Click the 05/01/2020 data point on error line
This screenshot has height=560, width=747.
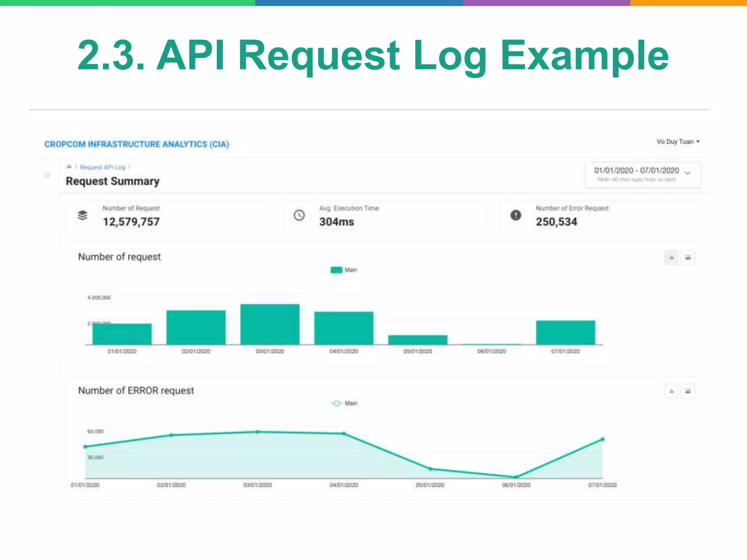tap(430, 469)
